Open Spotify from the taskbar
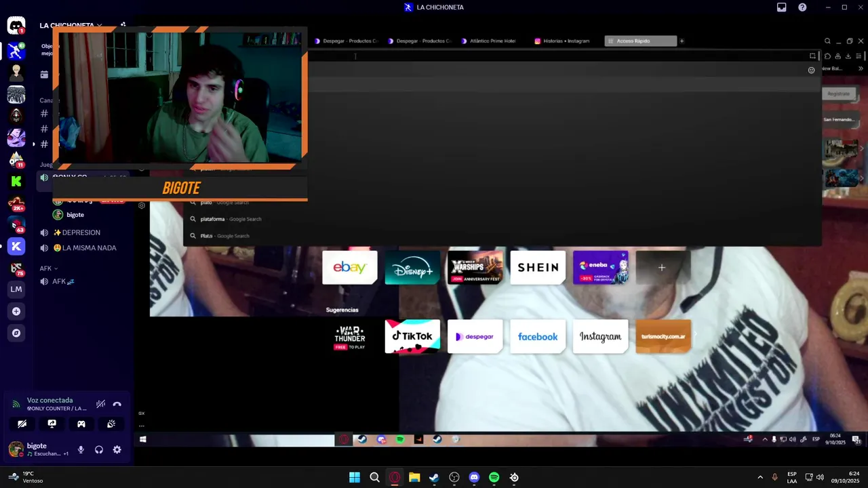 tap(494, 477)
